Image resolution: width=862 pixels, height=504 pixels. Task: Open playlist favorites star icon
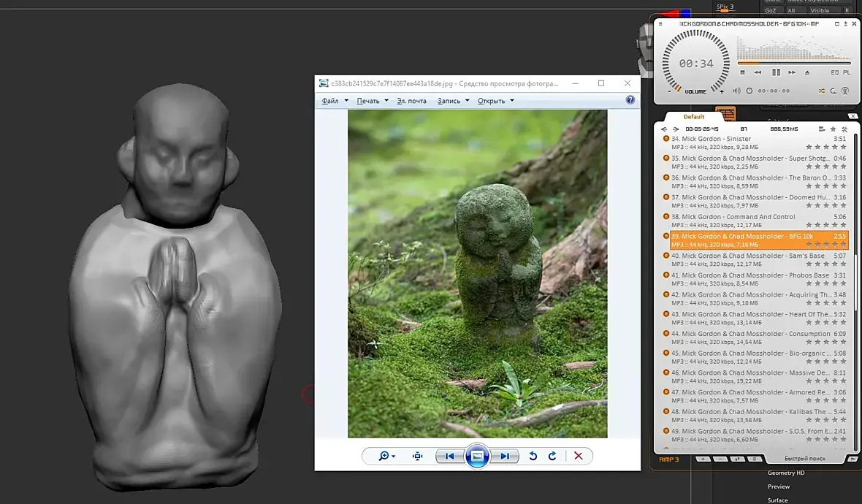(834, 129)
